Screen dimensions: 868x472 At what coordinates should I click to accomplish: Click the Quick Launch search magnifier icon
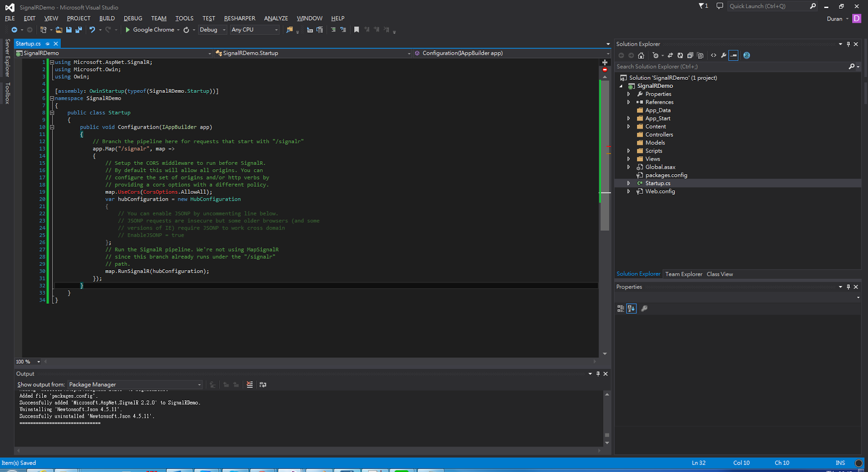click(813, 6)
